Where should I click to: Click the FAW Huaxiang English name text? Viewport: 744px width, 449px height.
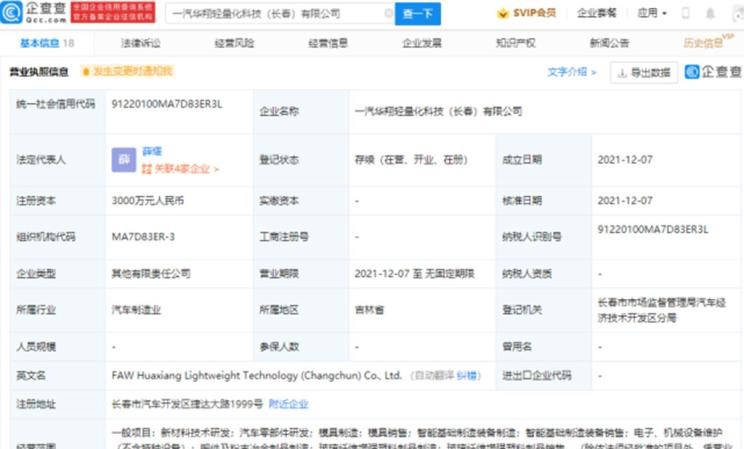click(257, 375)
